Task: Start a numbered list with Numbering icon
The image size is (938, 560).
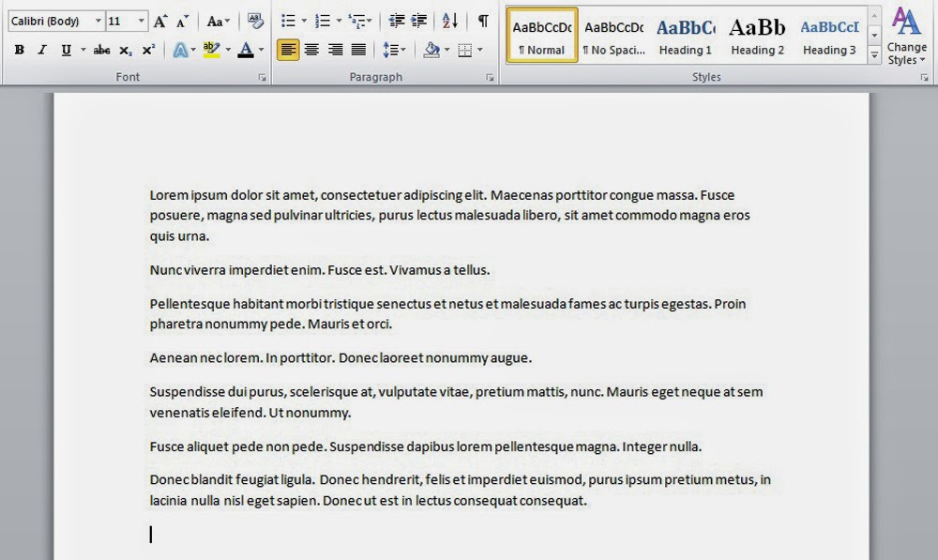Action: [323, 22]
